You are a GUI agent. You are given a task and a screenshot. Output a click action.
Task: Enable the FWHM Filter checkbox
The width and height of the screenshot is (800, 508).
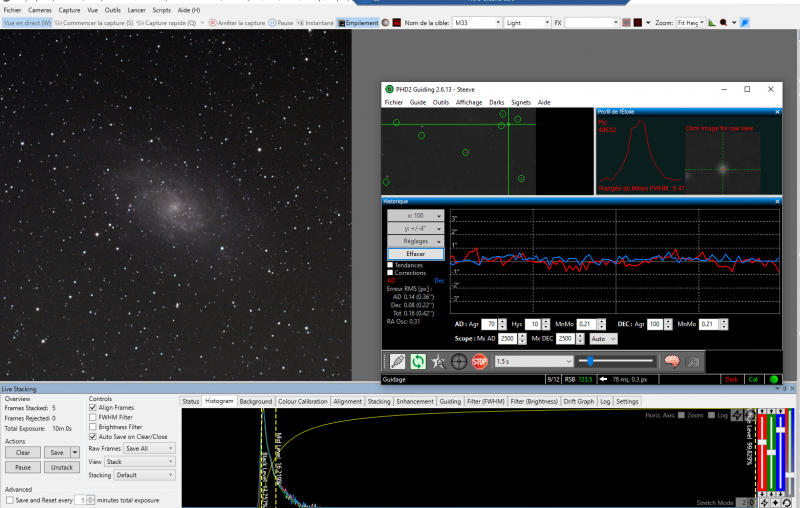pyautogui.click(x=93, y=417)
